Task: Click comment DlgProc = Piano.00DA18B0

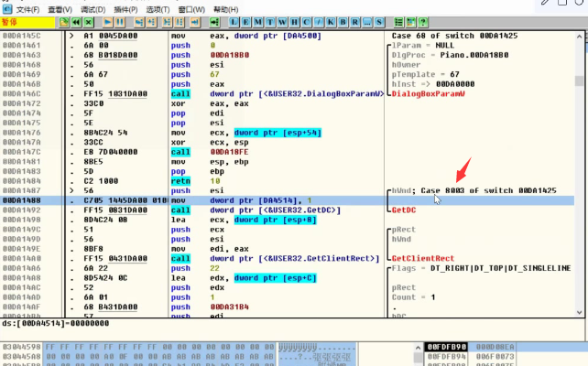Action: (x=450, y=55)
